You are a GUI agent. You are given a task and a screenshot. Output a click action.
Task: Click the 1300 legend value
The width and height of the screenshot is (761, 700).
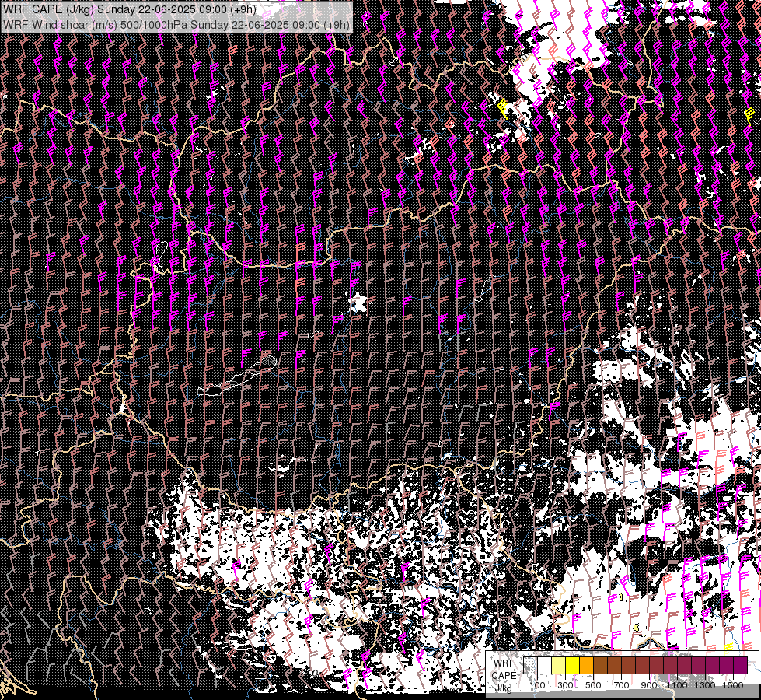click(x=705, y=685)
